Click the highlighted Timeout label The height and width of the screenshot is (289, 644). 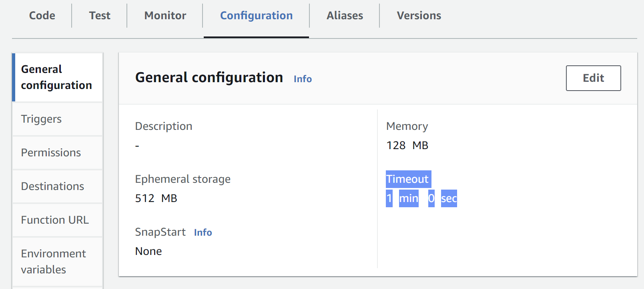[407, 179]
